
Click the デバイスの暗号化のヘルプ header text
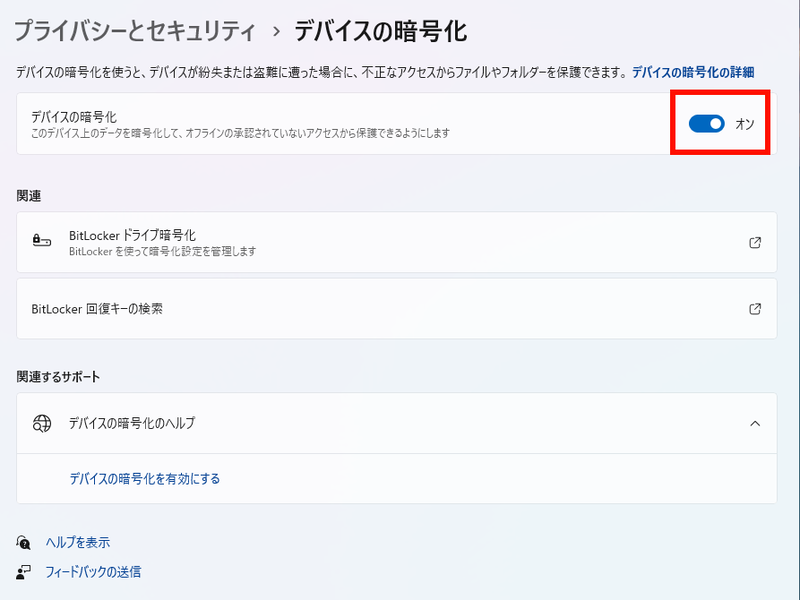tap(132, 423)
